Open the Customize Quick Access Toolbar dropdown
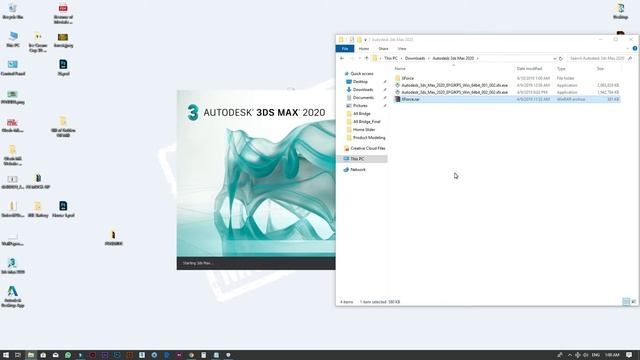Screen dimensions: 640x360 [x=365, y=40]
